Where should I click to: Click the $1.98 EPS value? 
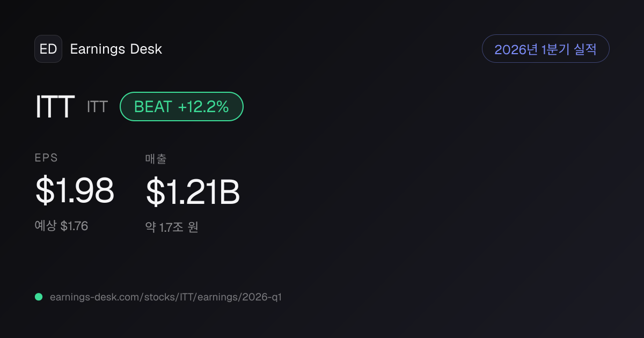click(75, 191)
